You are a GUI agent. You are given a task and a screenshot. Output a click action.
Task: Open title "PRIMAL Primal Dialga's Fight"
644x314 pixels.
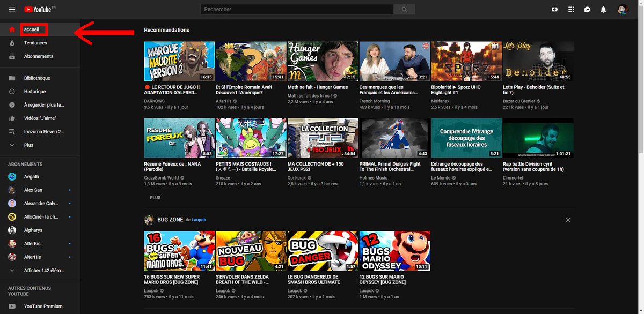(x=390, y=167)
